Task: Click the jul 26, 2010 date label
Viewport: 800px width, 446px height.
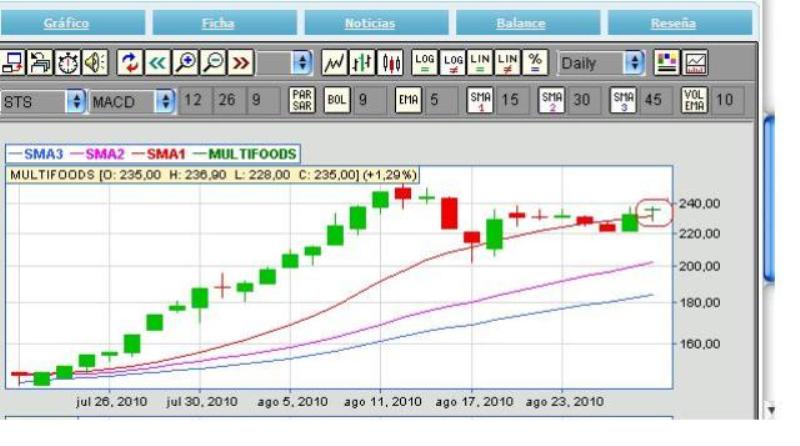Action: click(112, 402)
